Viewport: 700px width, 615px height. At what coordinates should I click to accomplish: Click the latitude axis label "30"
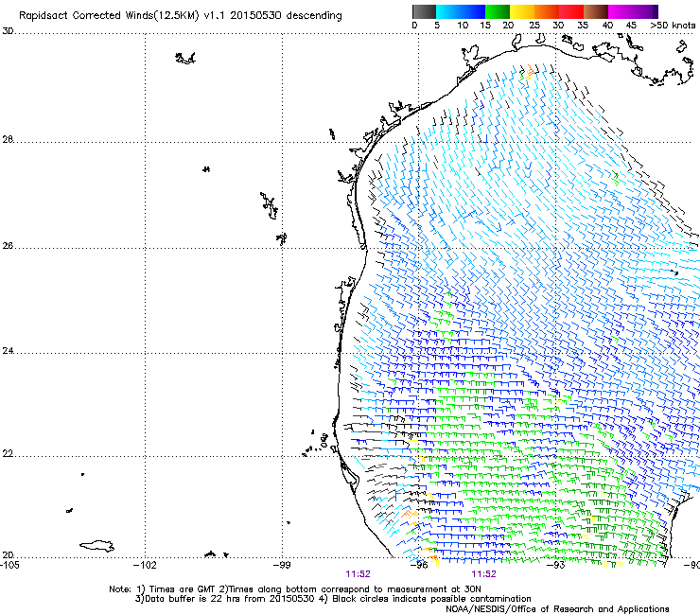(8, 31)
